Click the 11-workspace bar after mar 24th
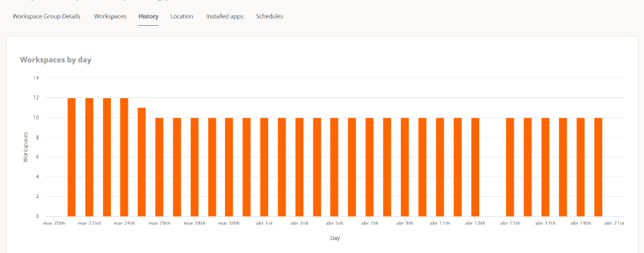The width and height of the screenshot is (644, 253). (142, 162)
